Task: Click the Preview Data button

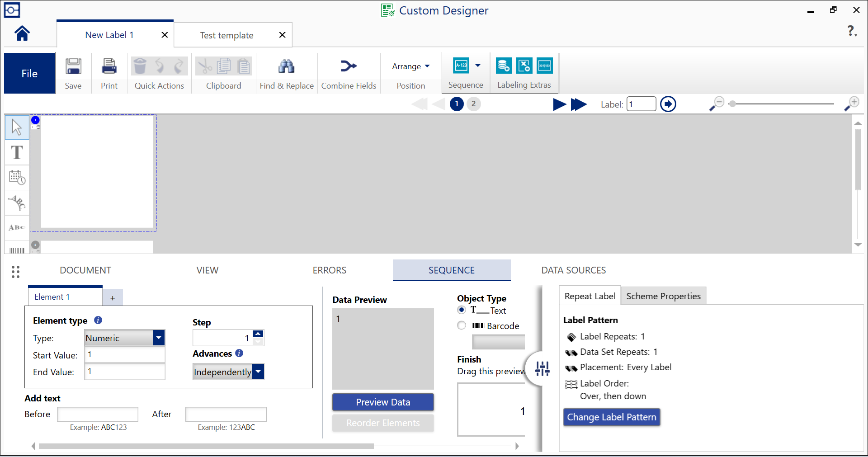Action: (x=383, y=402)
